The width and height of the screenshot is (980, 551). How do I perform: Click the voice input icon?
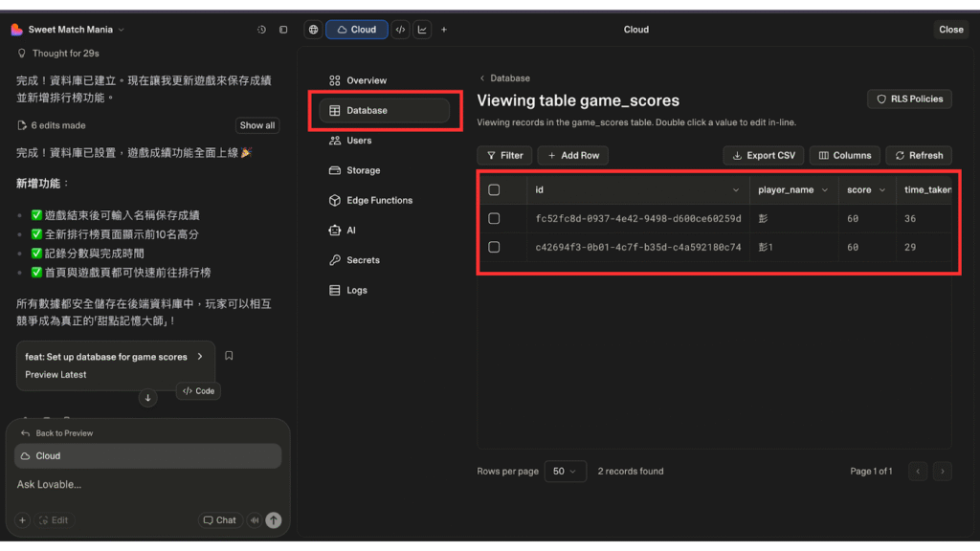point(255,520)
